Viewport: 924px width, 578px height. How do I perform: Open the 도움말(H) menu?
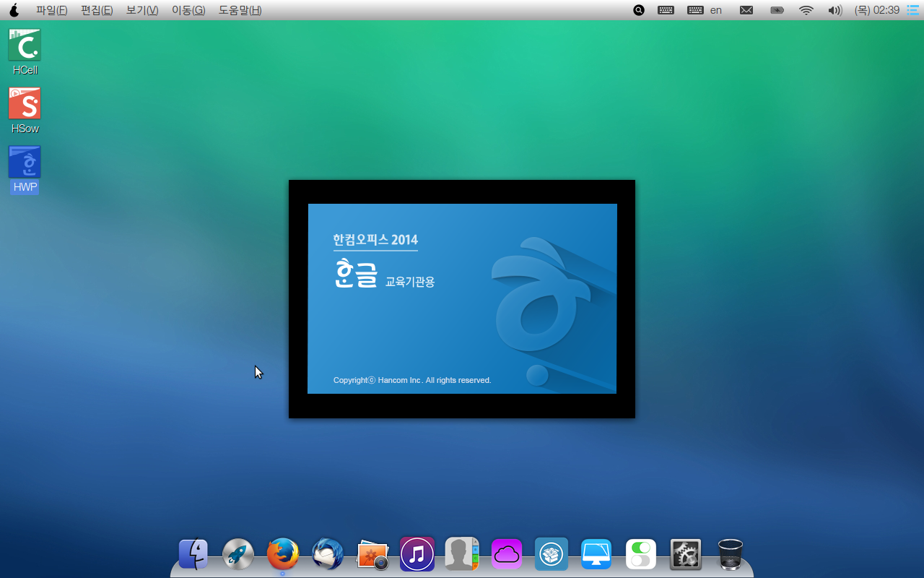[240, 10]
